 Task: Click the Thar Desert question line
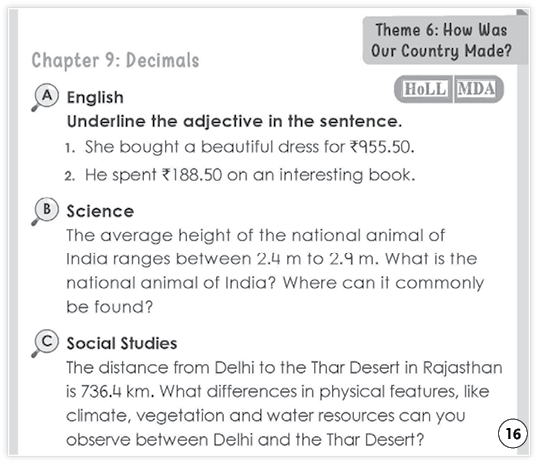tap(245, 440)
